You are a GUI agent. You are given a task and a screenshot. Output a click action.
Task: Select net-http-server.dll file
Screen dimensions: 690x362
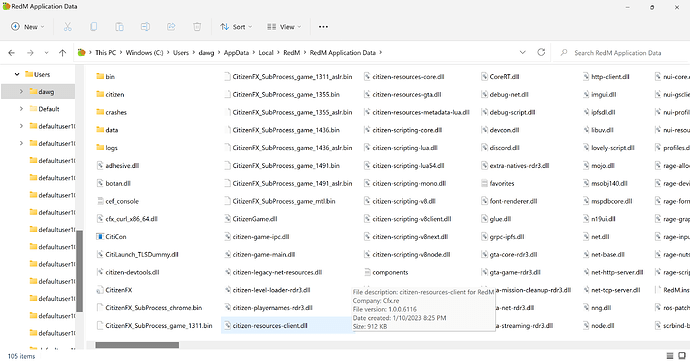click(613, 272)
